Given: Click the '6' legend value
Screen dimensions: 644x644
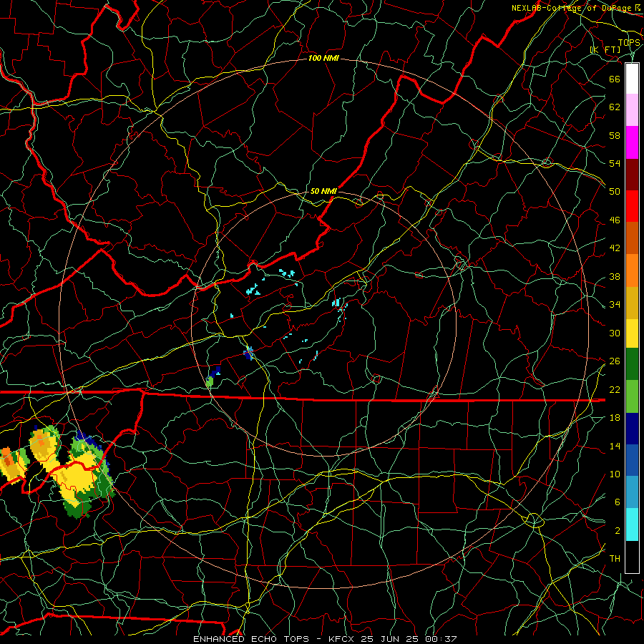Looking at the screenshot, I should tap(618, 502).
